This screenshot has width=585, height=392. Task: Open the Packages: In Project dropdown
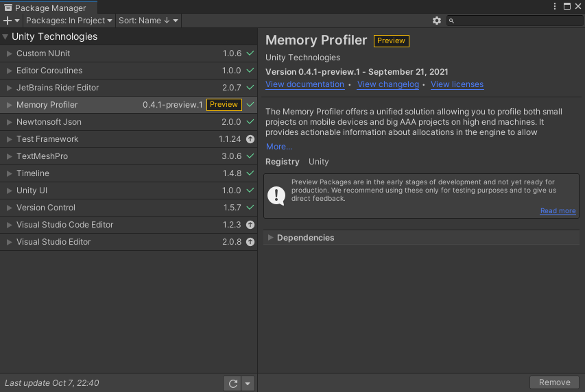(x=69, y=21)
